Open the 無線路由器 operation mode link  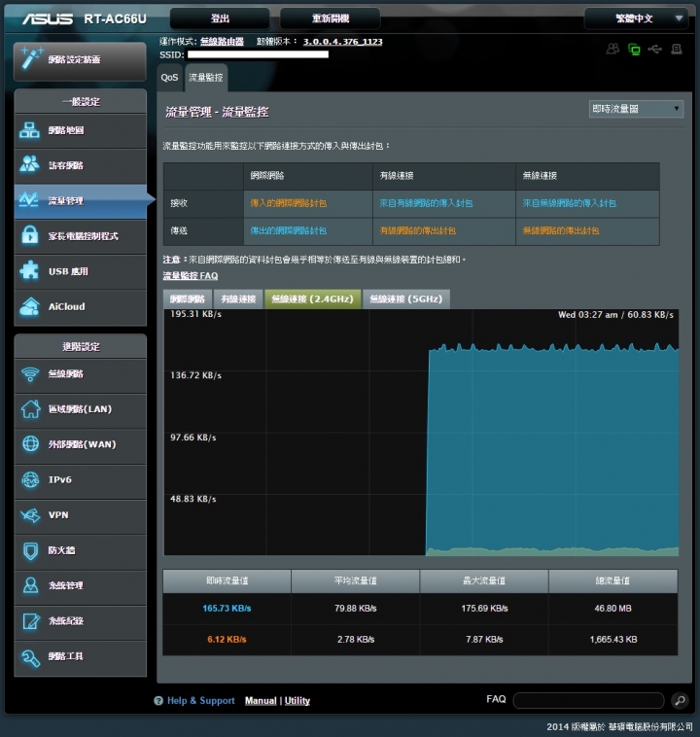pos(222,42)
